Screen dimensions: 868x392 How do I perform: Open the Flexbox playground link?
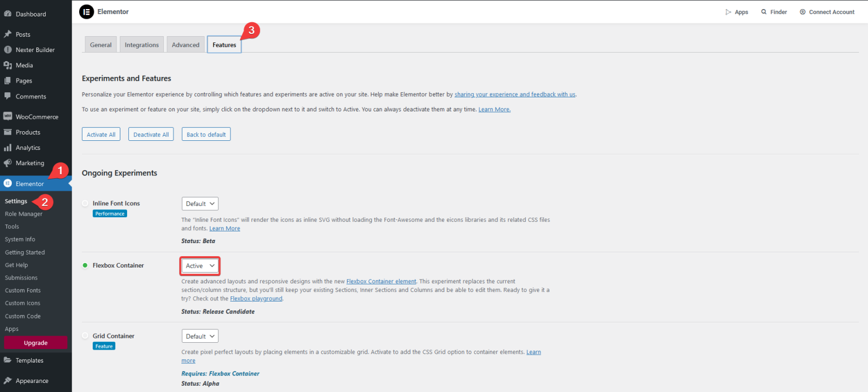pyautogui.click(x=256, y=298)
